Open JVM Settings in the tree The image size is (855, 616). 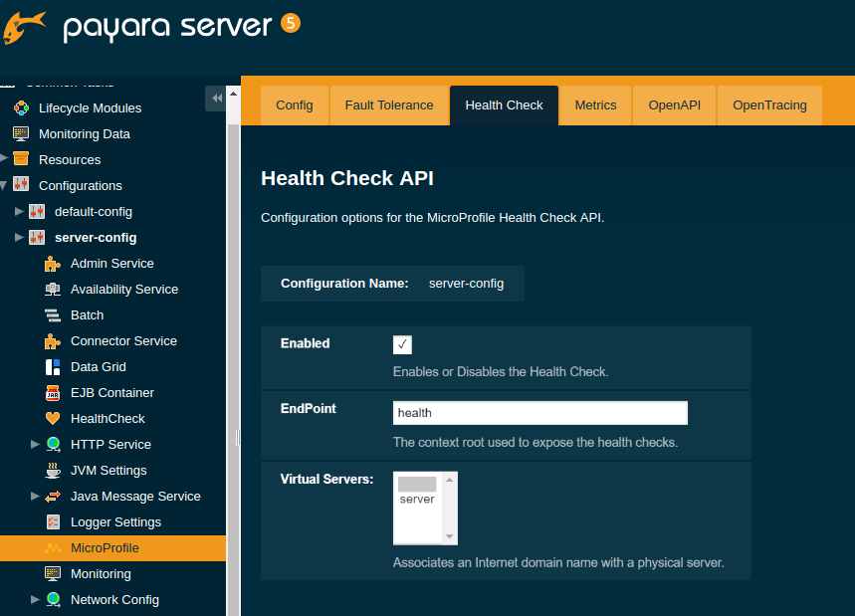(x=108, y=471)
